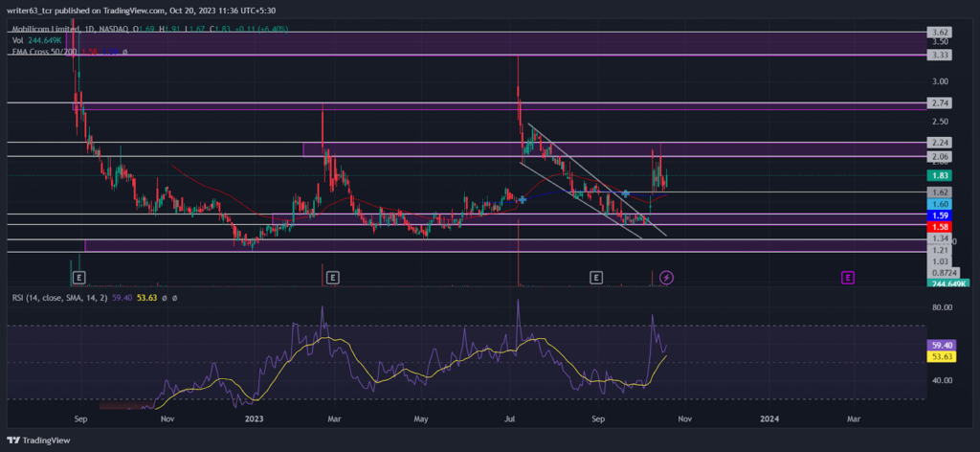Click the purple E upcoming earnings marker

pos(848,277)
